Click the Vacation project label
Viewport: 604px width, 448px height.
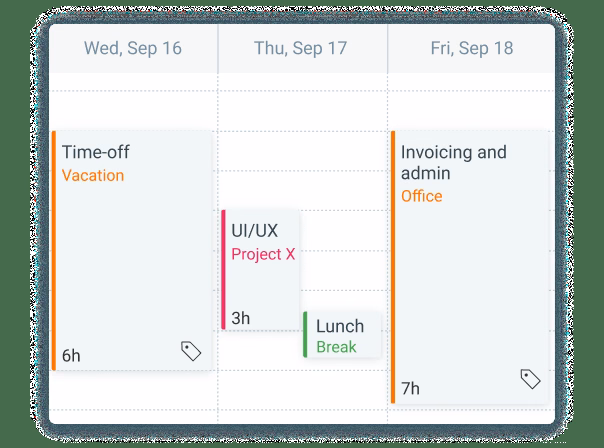tap(93, 176)
